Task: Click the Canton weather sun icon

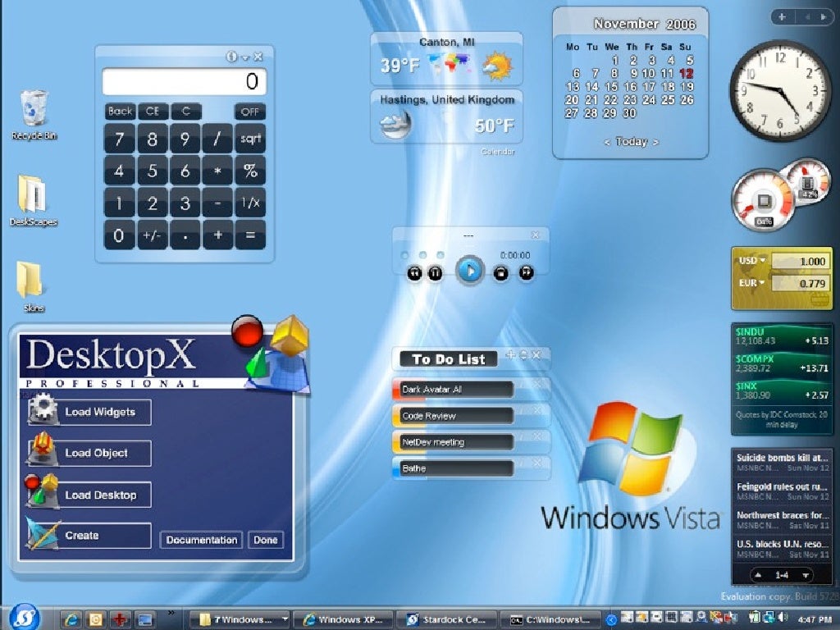Action: [x=497, y=66]
